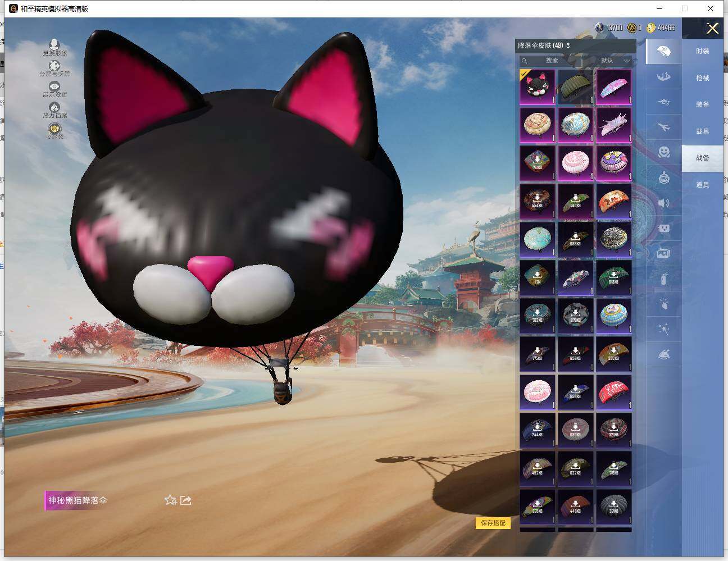Select the equipped black cat parachute thumbnail
Image resolution: width=728 pixels, height=561 pixels.
pyautogui.click(x=538, y=86)
